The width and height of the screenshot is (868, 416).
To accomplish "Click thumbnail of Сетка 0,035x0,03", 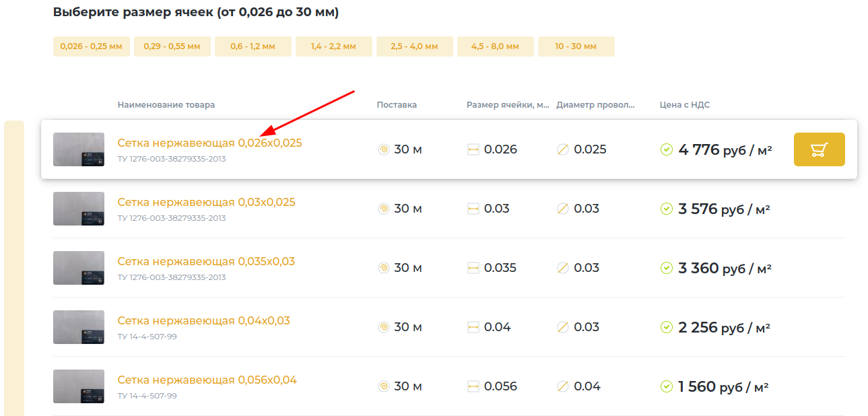I will pyautogui.click(x=79, y=268).
